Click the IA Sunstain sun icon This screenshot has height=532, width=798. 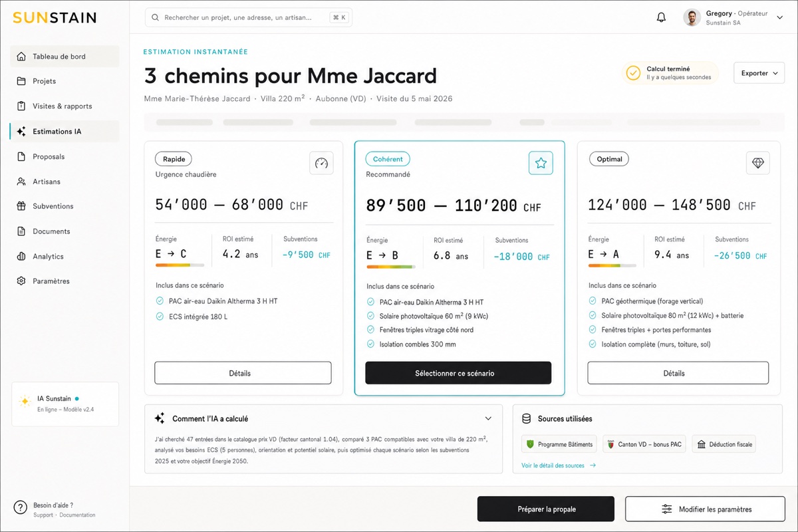click(25, 401)
